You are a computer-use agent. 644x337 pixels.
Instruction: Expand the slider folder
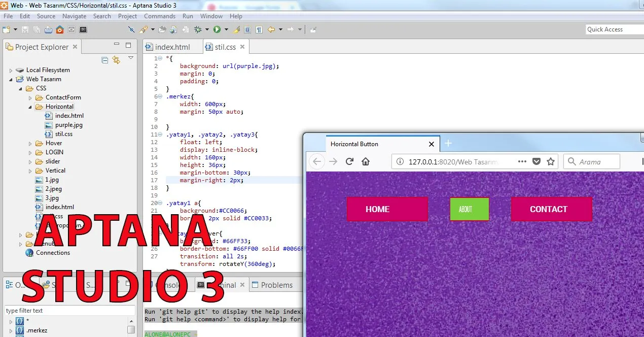30,161
